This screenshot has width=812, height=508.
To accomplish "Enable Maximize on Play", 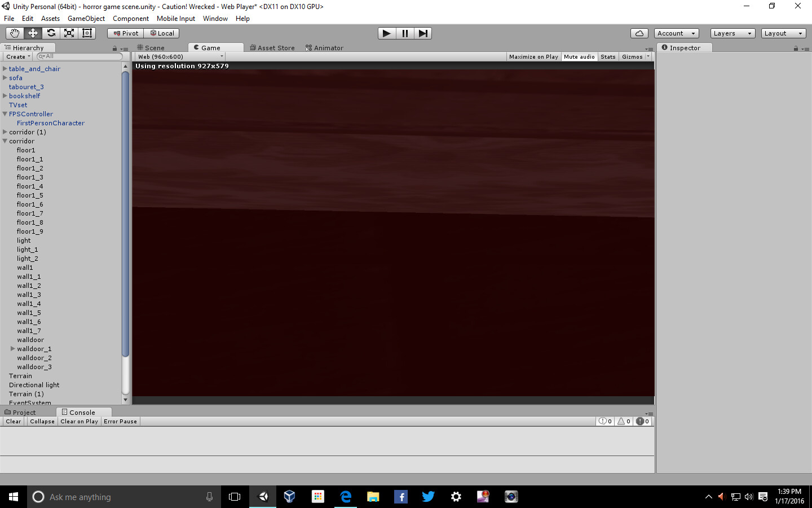I will pos(533,56).
